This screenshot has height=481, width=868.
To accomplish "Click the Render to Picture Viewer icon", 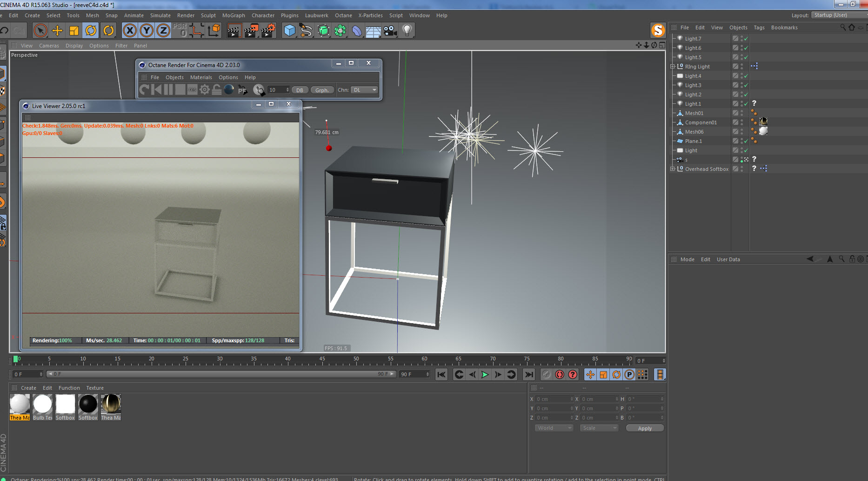I will pyautogui.click(x=251, y=31).
